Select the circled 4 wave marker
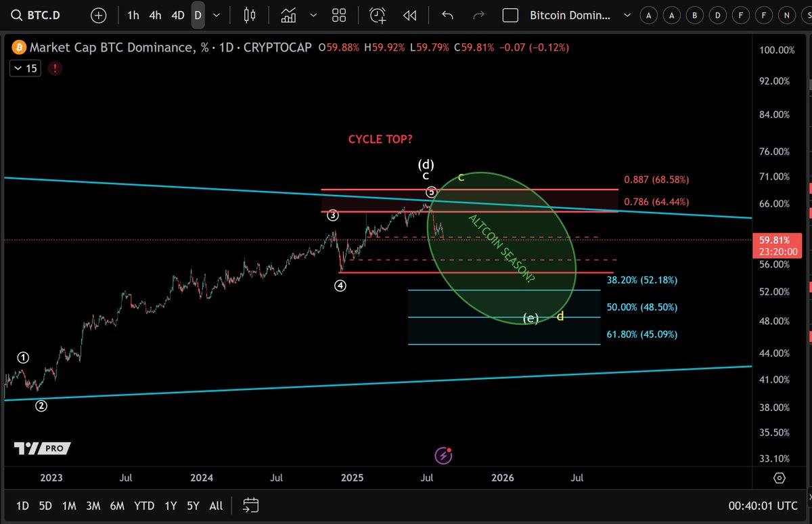Viewport: 812px width, 524px height. (340, 286)
